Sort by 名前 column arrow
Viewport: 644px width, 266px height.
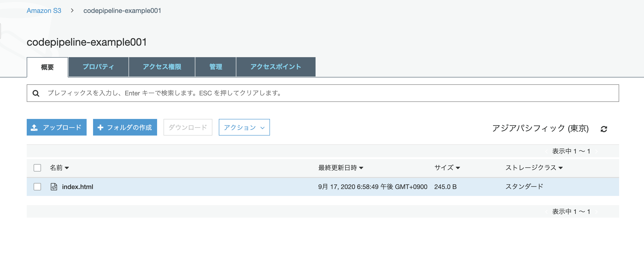click(x=67, y=168)
